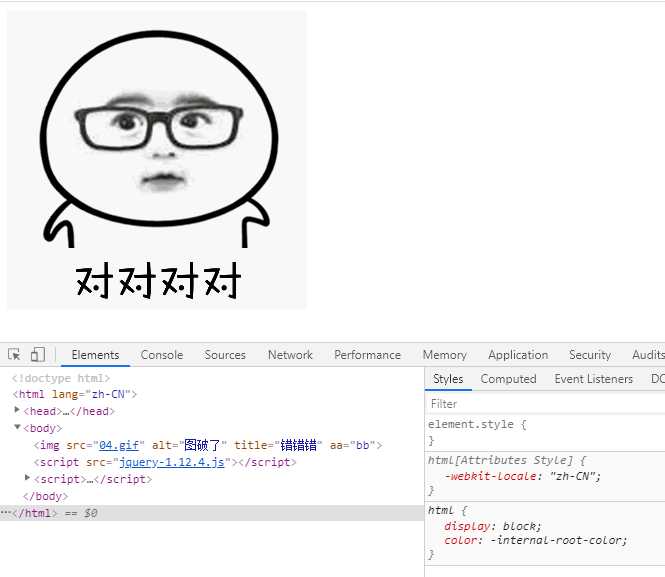Open the Performance tab
Viewport: 665px width, 577px height.
[367, 355]
